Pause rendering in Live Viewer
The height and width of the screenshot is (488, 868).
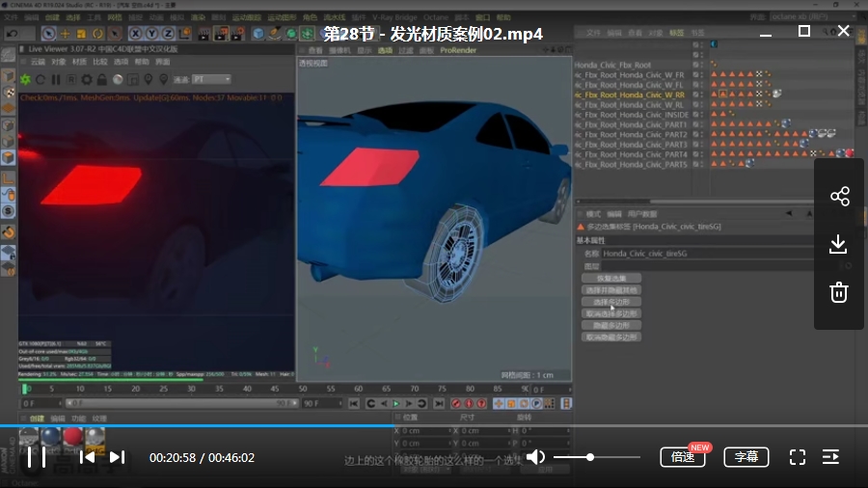56,80
